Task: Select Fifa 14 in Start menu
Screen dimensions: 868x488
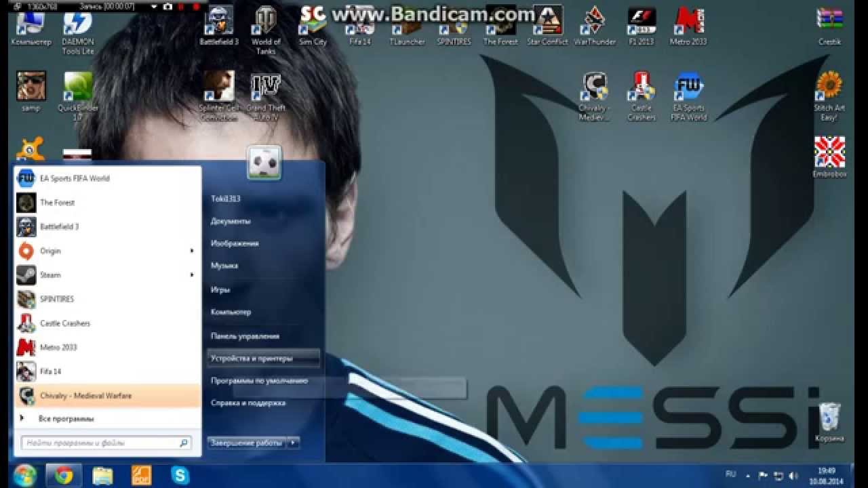Action: click(x=108, y=371)
